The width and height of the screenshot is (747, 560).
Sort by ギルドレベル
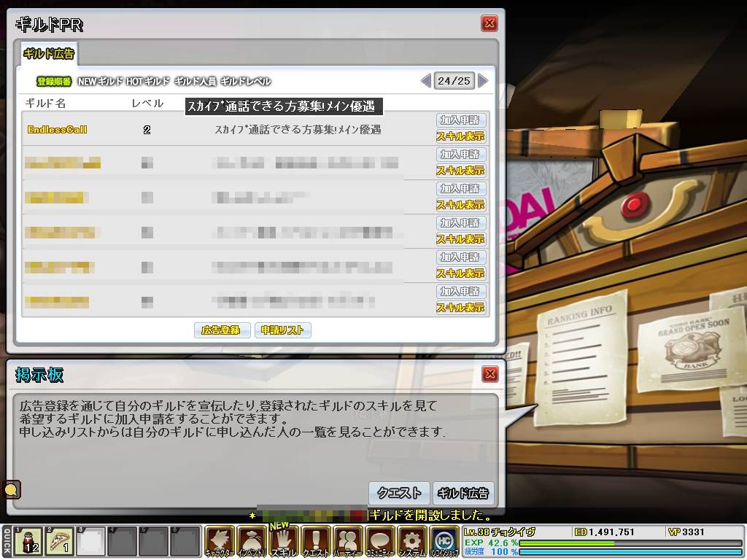245,82
